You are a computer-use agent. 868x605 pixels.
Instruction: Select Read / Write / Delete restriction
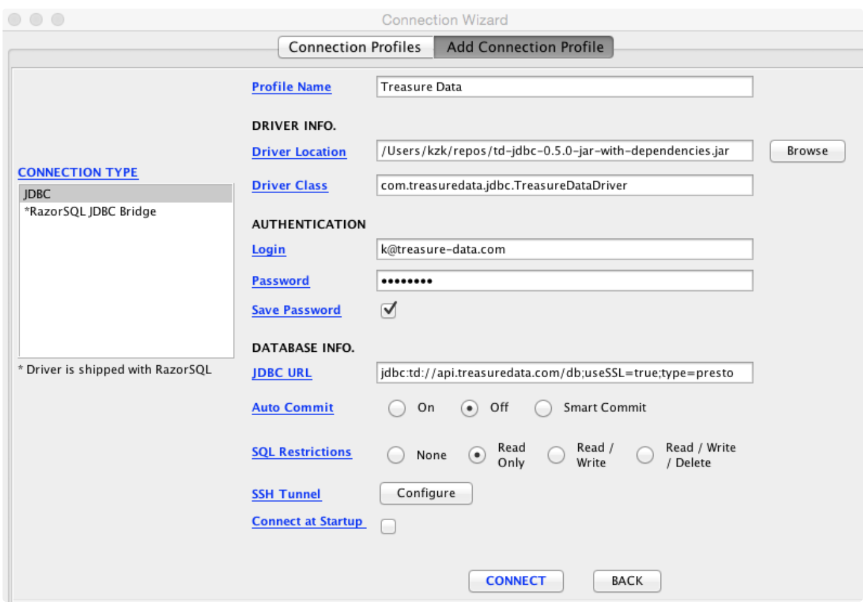tap(645, 455)
